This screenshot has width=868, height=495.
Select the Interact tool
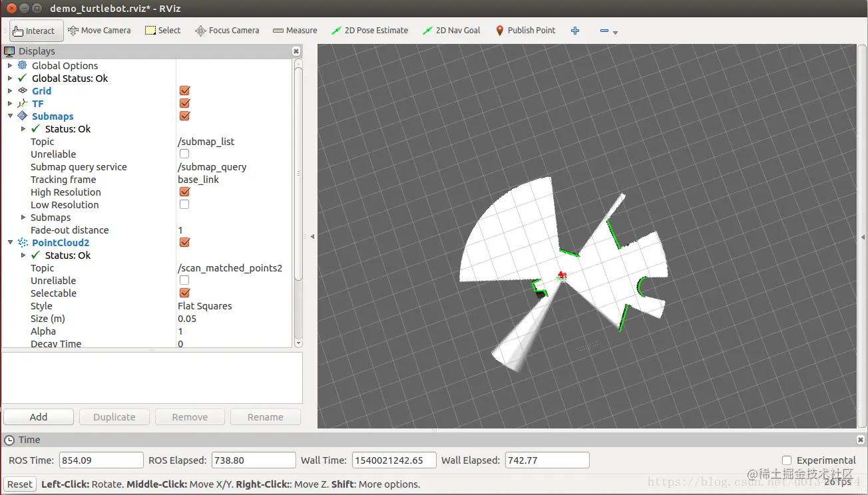37,31
